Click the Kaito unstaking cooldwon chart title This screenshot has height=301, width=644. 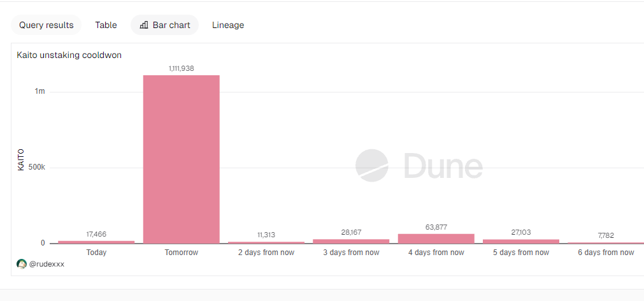69,55
